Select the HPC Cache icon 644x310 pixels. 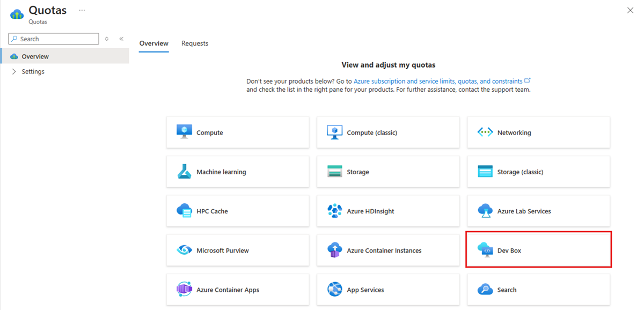(x=184, y=211)
